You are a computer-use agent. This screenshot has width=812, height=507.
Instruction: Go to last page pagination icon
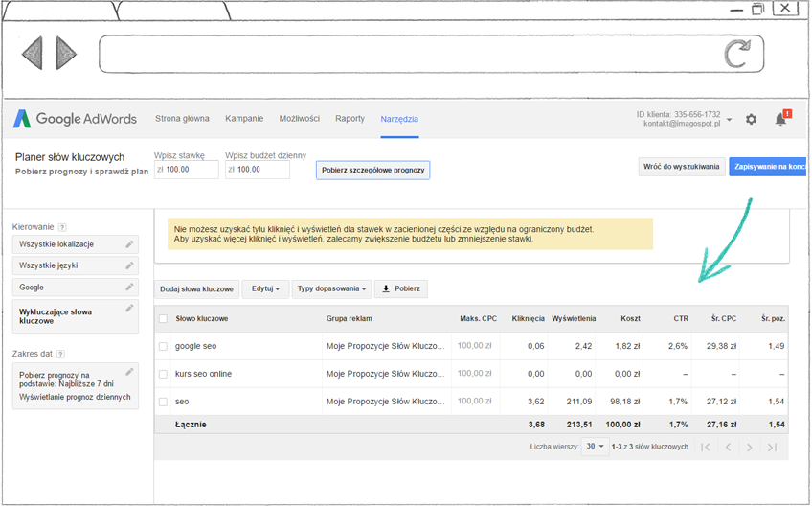772,447
